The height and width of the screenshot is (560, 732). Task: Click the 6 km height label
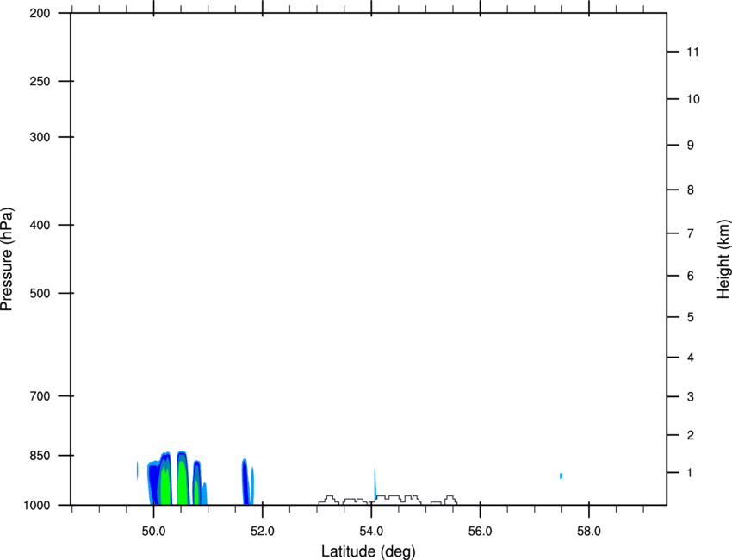pos(691,276)
